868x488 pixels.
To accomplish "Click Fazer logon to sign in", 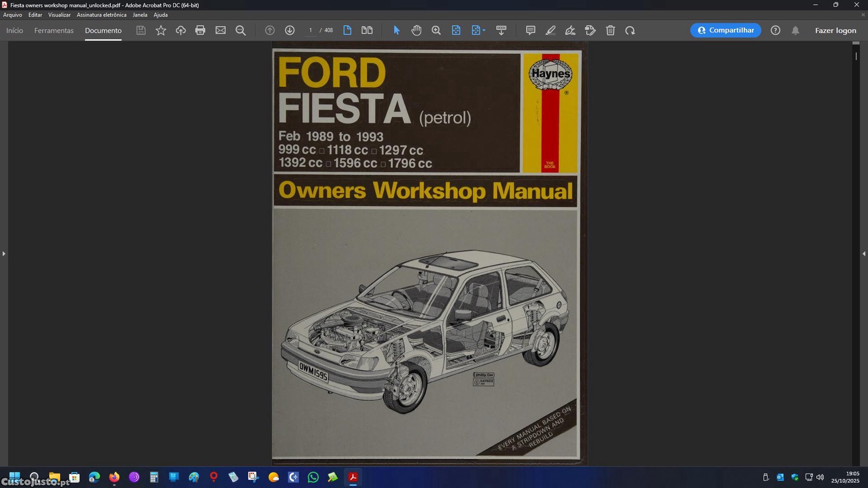I will click(835, 31).
